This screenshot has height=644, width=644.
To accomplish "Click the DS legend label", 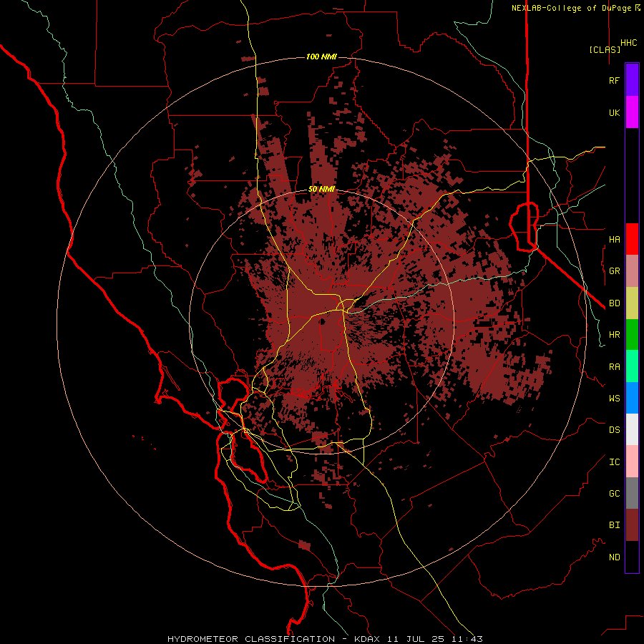I will [614, 430].
